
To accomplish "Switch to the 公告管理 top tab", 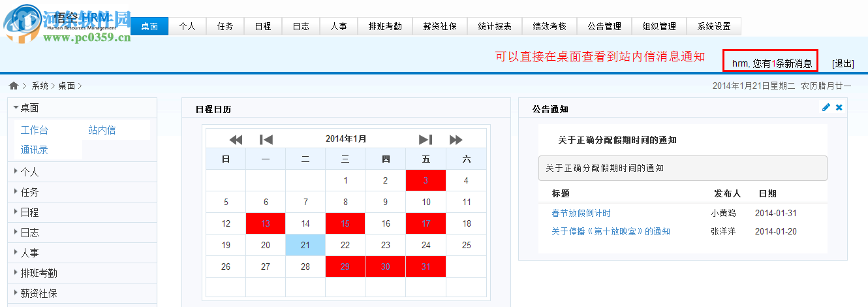I will coord(604,26).
